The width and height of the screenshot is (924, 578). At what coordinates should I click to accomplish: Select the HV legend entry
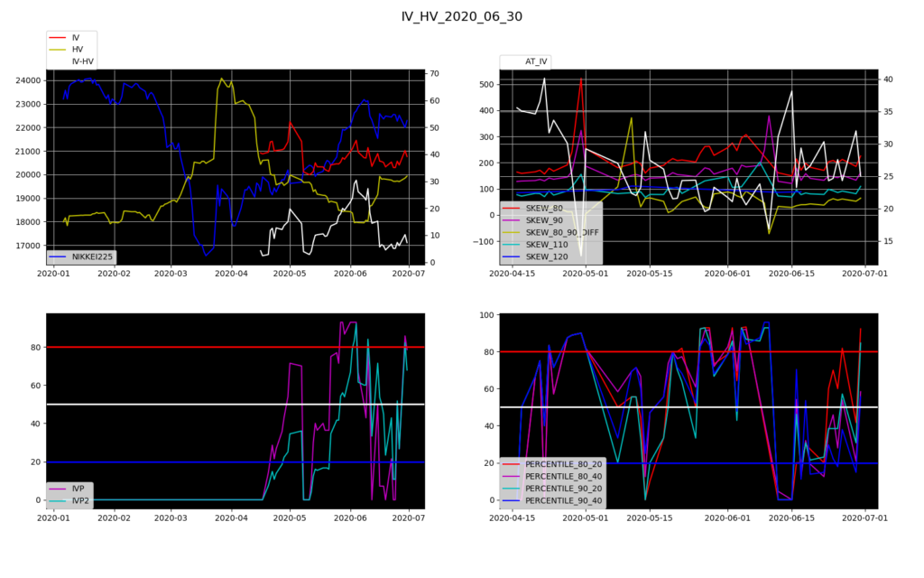click(x=78, y=50)
